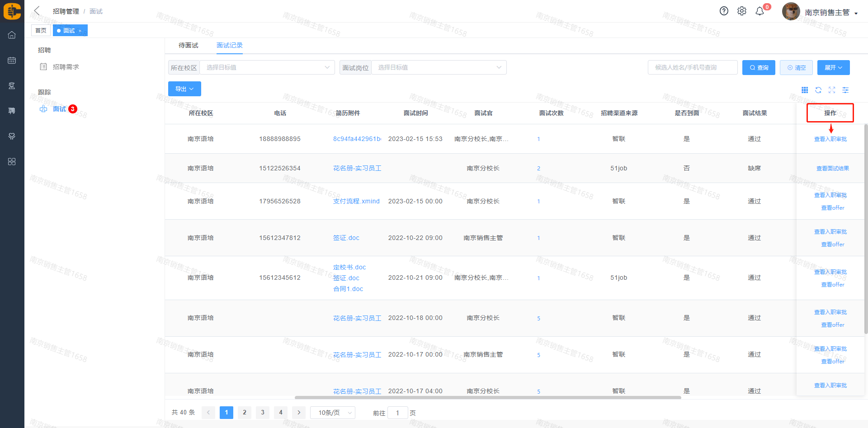The height and width of the screenshot is (428, 868).
Task: Open the 面试岗位 dropdown
Action: tap(439, 68)
